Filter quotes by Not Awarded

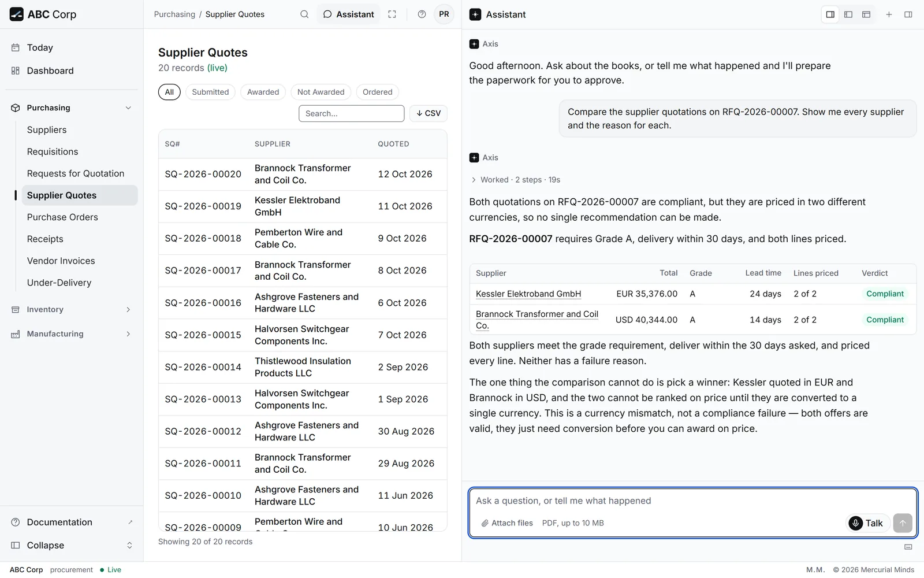(321, 92)
